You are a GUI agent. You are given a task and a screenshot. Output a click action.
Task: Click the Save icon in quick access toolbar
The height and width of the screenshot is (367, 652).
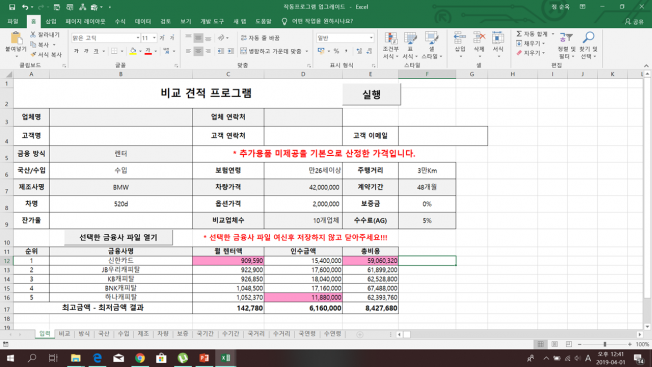click(x=12, y=7)
